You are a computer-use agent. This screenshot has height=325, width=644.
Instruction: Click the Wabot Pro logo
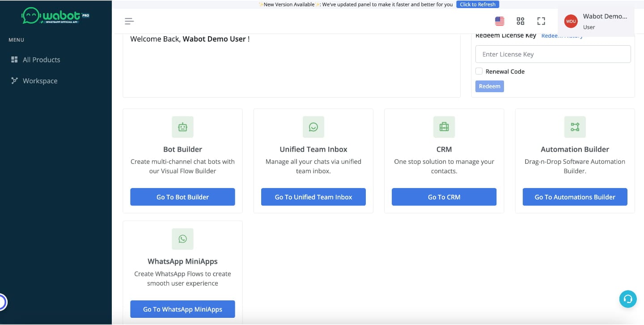(x=55, y=16)
